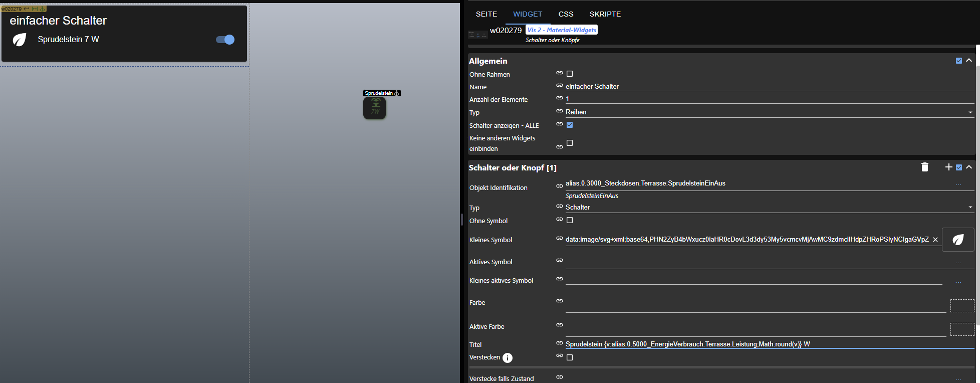Image resolution: width=980 pixels, height=383 pixels.
Task: Delete the Schalter oder Knopf [1] element
Action: tap(925, 167)
